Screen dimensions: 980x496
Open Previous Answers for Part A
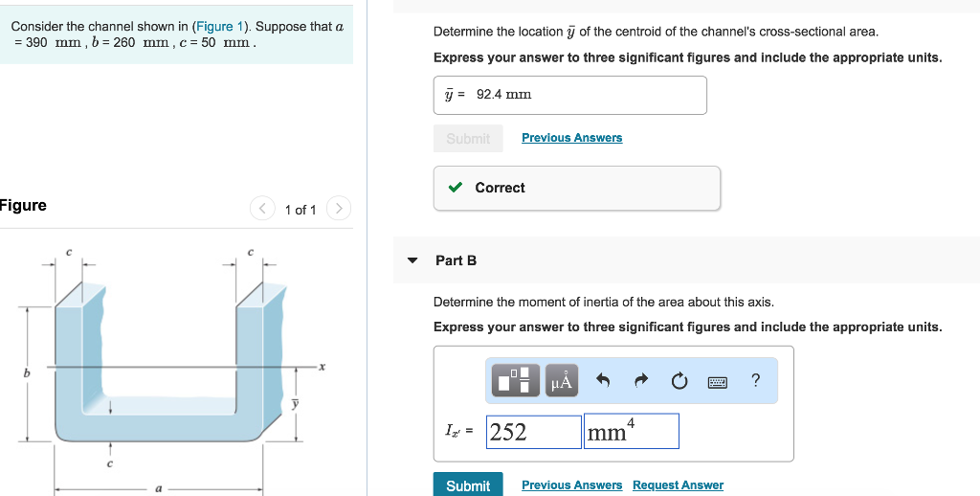[x=572, y=138]
